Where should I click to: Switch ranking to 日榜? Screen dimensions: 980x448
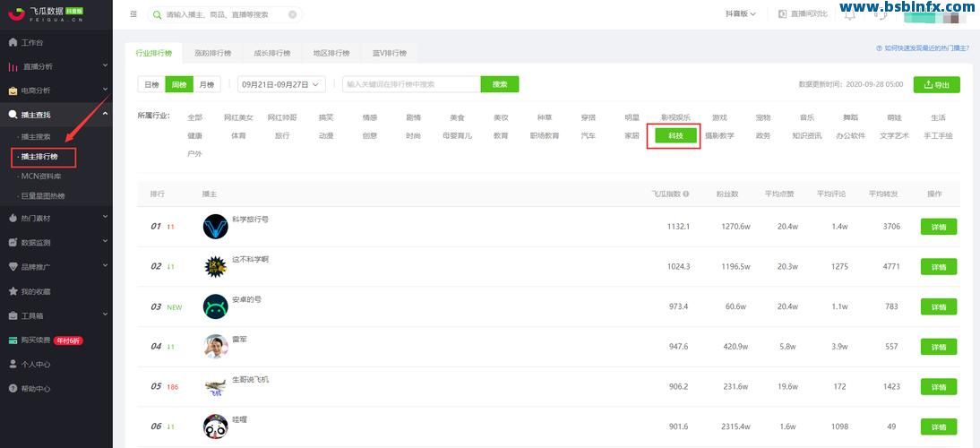coord(151,84)
